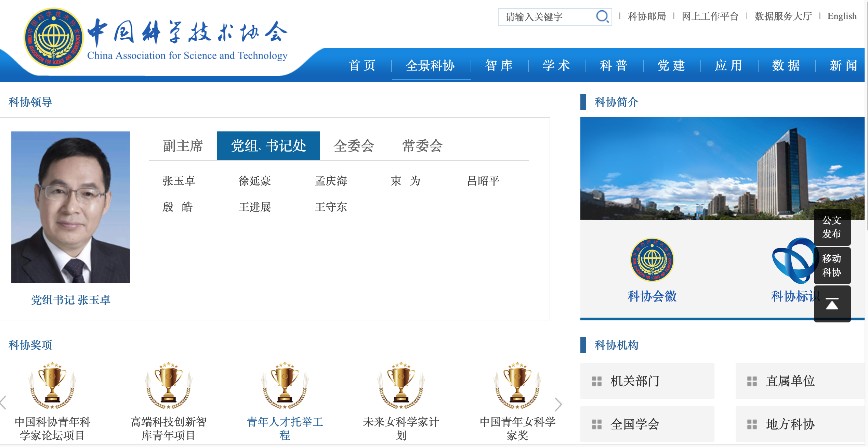Screen dimensions: 868x447
Task: Click grid icon beside 地方科协
Action: [x=752, y=424]
